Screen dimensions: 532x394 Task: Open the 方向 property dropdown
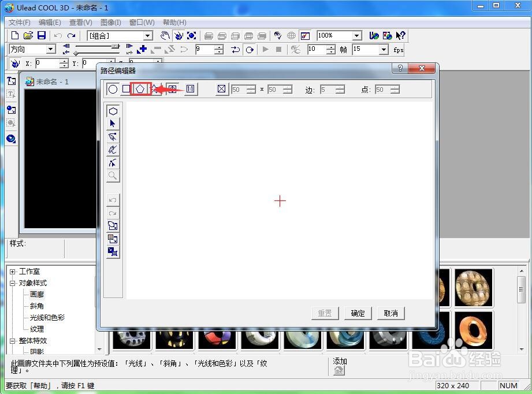(51, 49)
